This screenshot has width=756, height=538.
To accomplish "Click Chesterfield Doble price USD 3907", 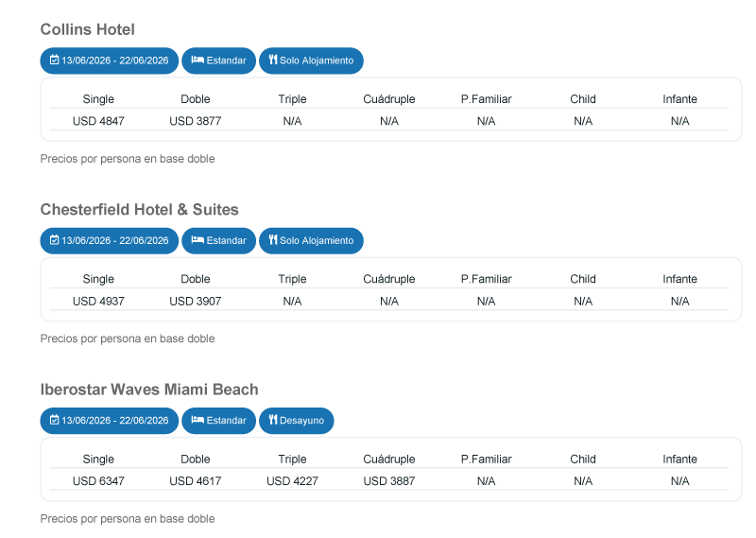I will pyautogui.click(x=196, y=301).
